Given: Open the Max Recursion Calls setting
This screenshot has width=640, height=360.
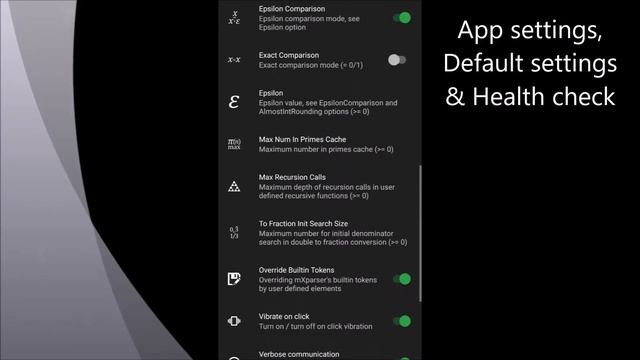Looking at the screenshot, I should click(x=320, y=187).
